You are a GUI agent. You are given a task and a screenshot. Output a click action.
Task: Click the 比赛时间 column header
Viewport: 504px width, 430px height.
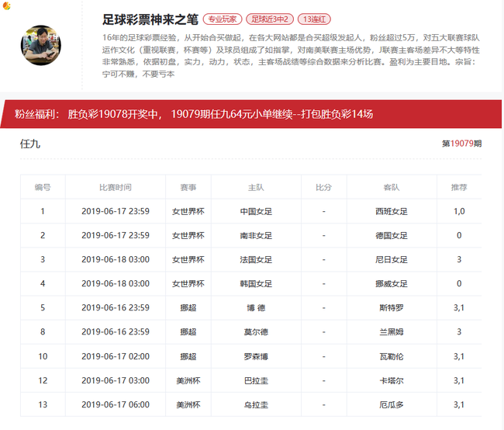[x=116, y=187]
